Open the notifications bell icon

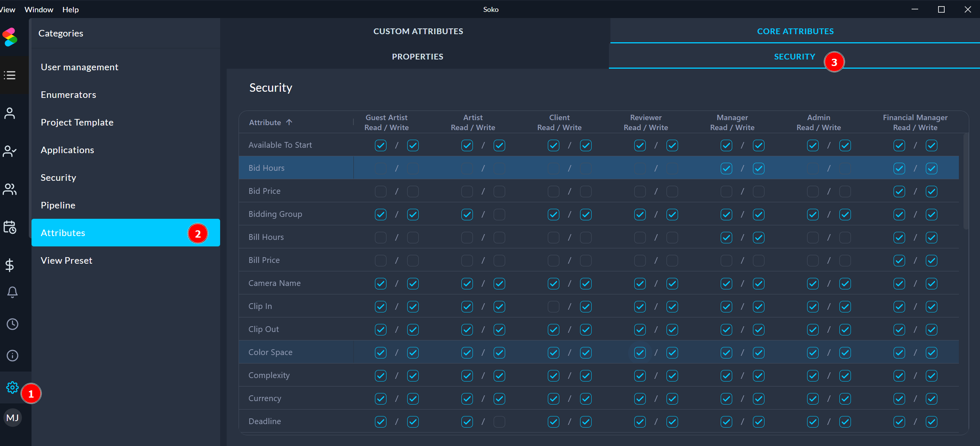(12, 292)
